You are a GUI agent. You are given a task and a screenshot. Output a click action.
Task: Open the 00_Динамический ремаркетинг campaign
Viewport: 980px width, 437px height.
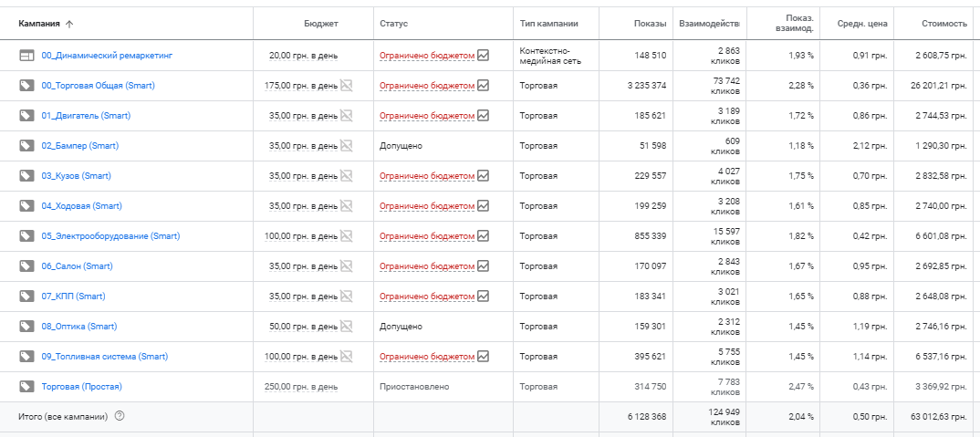tap(107, 56)
